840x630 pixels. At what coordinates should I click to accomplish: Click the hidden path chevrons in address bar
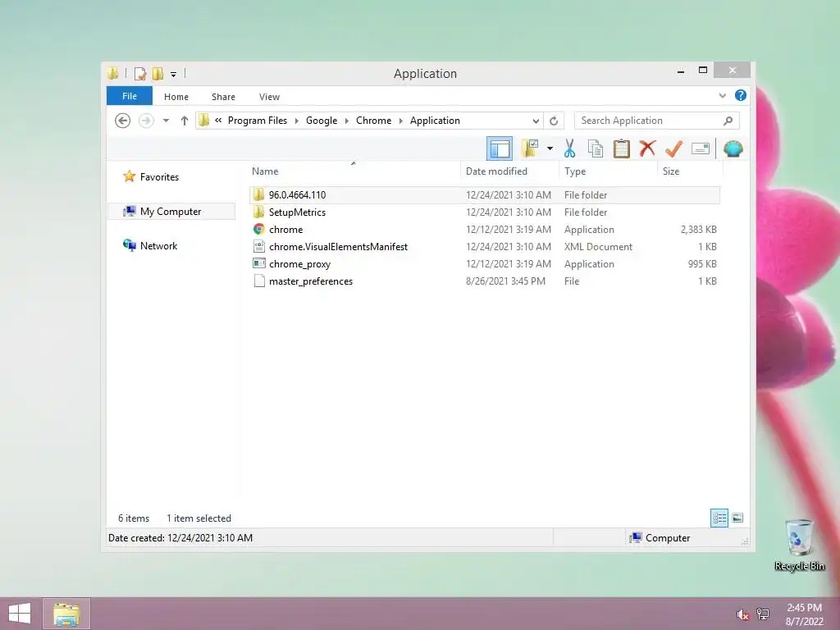tap(218, 121)
